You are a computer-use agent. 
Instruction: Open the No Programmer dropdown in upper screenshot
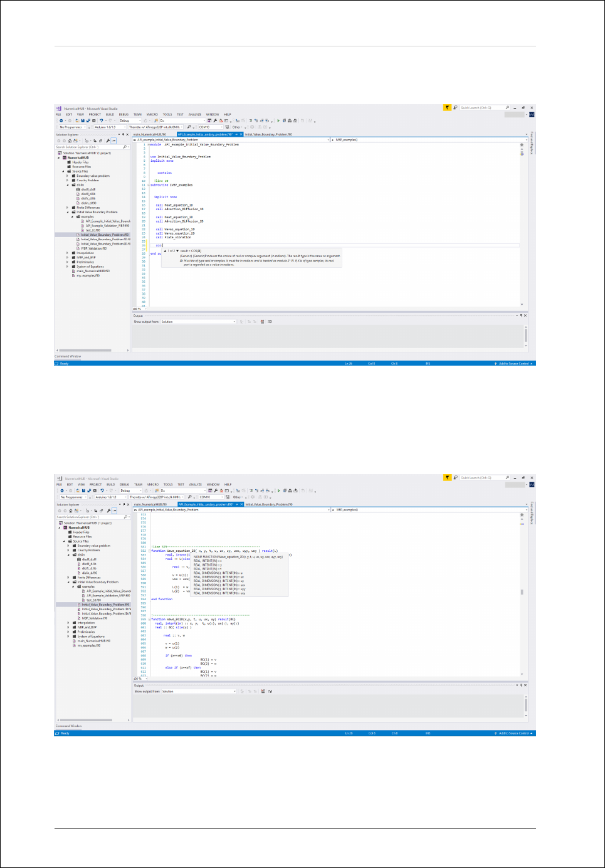[73, 127]
